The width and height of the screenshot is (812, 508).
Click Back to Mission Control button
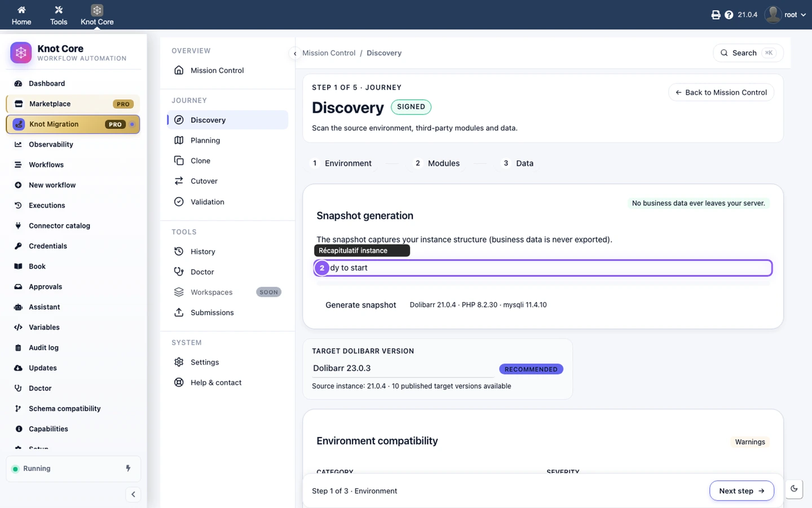coord(721,93)
